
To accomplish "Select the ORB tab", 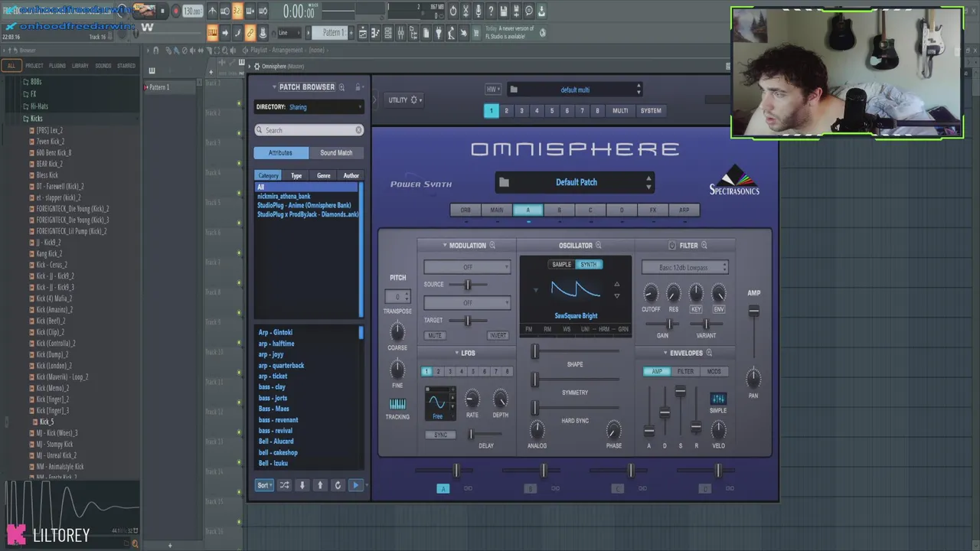I will [x=465, y=210].
